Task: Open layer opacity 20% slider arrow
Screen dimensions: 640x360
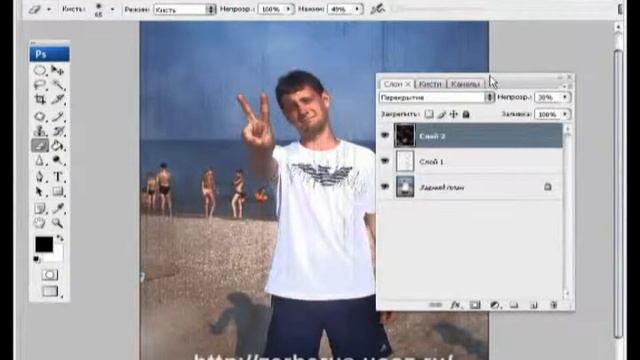Action: (x=565, y=97)
